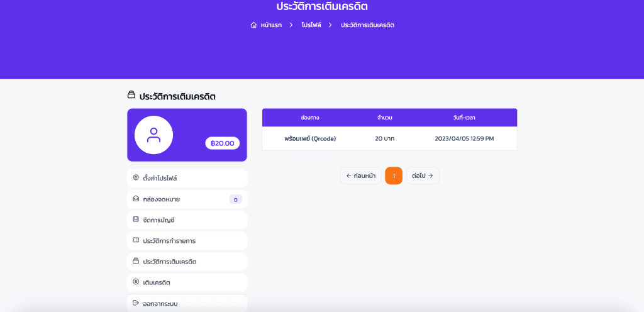Click the user avatar circle
This screenshot has width=644, height=312.
[153, 135]
